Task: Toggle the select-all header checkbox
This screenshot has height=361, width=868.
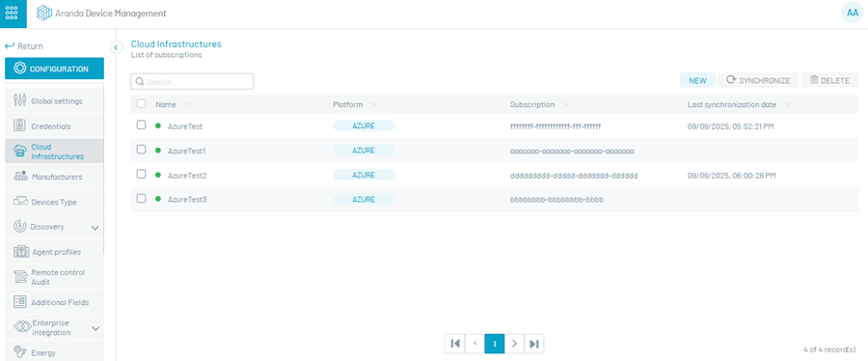Action: 141,103
